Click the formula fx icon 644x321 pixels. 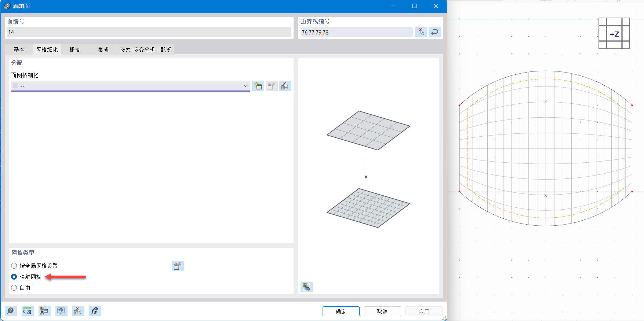(x=95, y=311)
